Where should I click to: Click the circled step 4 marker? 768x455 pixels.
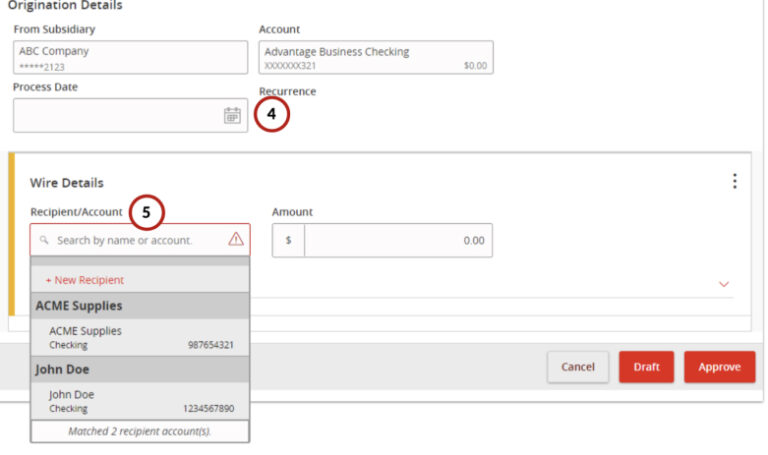(x=271, y=115)
